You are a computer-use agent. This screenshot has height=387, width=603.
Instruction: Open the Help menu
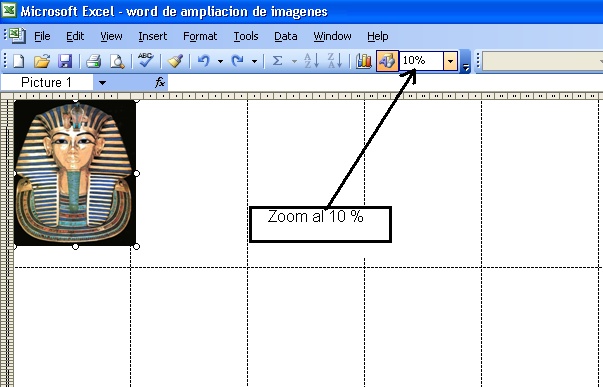378,36
